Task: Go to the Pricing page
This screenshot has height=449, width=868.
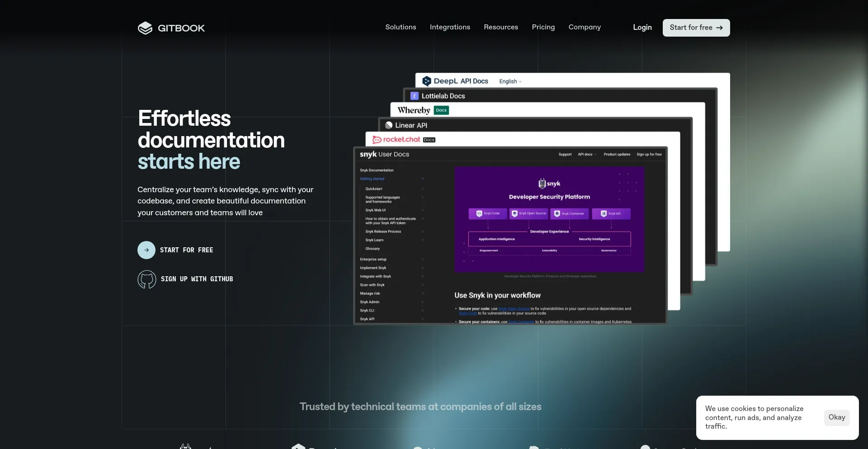Action: point(543,27)
